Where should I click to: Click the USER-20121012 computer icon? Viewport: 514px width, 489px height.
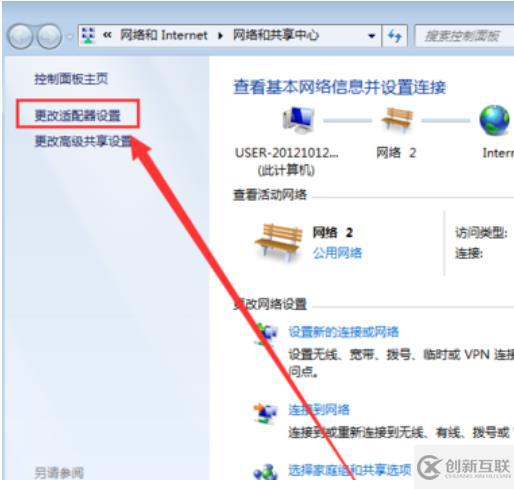(x=298, y=120)
